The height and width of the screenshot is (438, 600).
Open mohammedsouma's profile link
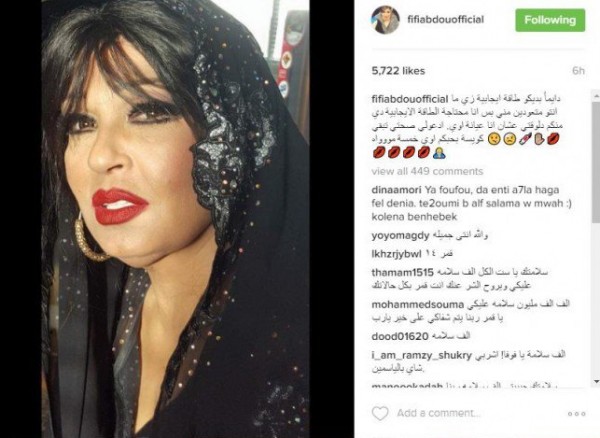pos(417,305)
